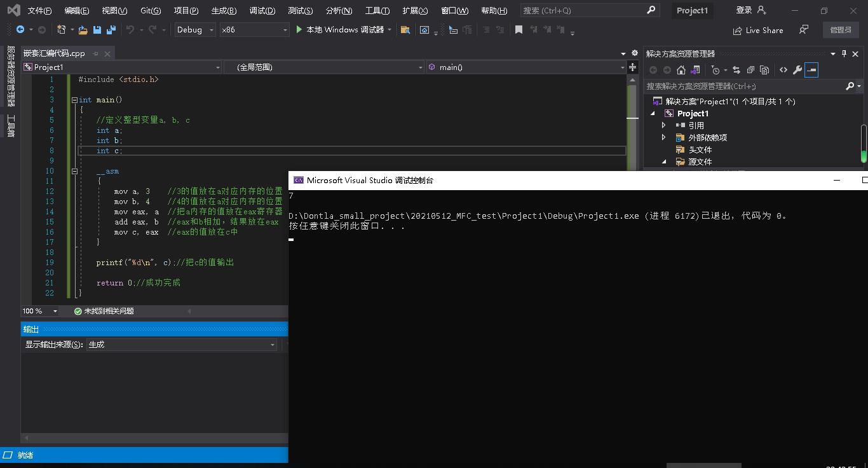
Task: Expand the 引用 tree node
Action: click(664, 125)
